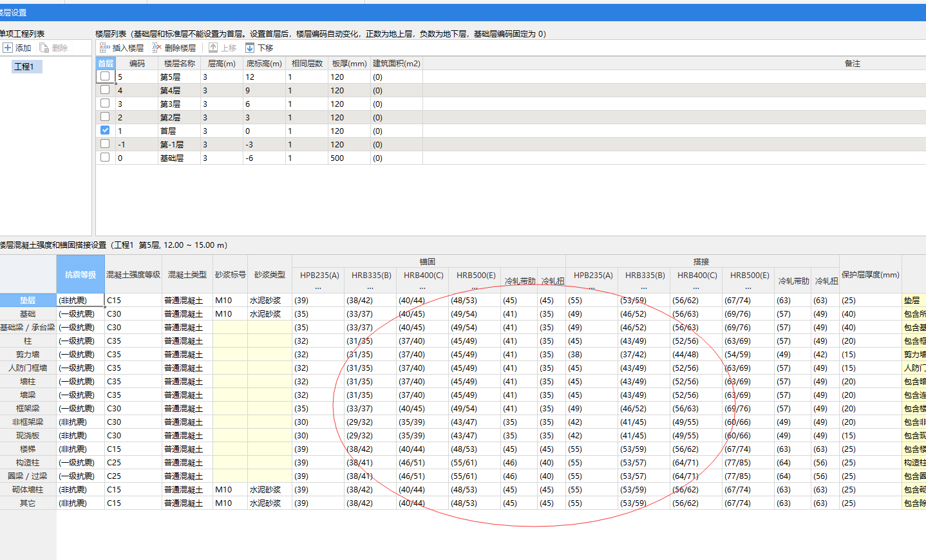
Task: Select the 楼梯 row header
Action: [x=28, y=449]
